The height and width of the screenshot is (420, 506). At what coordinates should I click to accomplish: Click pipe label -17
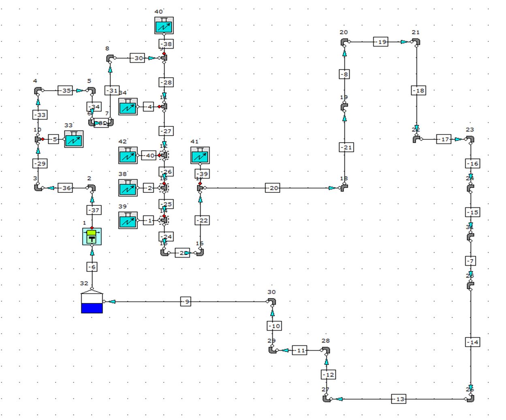444,139
